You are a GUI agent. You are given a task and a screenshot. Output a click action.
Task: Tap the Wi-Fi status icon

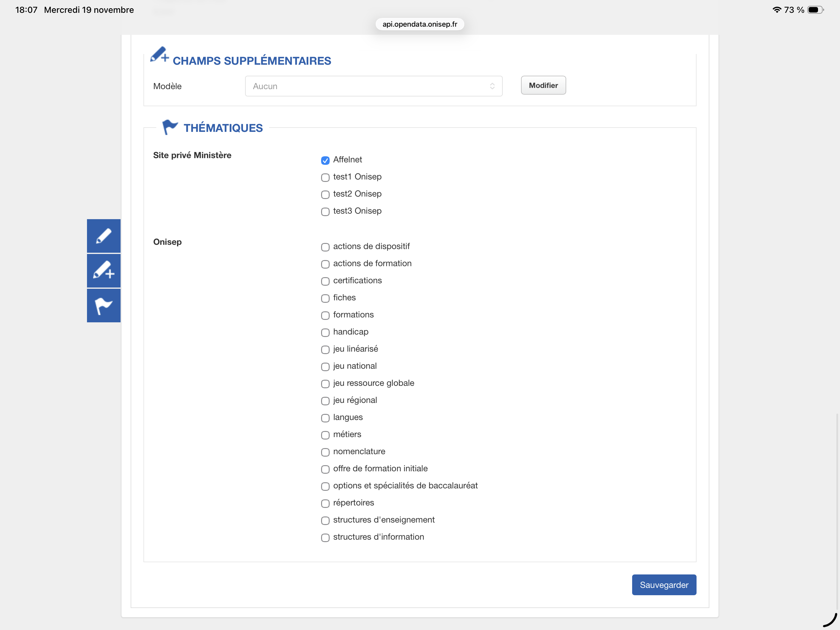tap(777, 10)
